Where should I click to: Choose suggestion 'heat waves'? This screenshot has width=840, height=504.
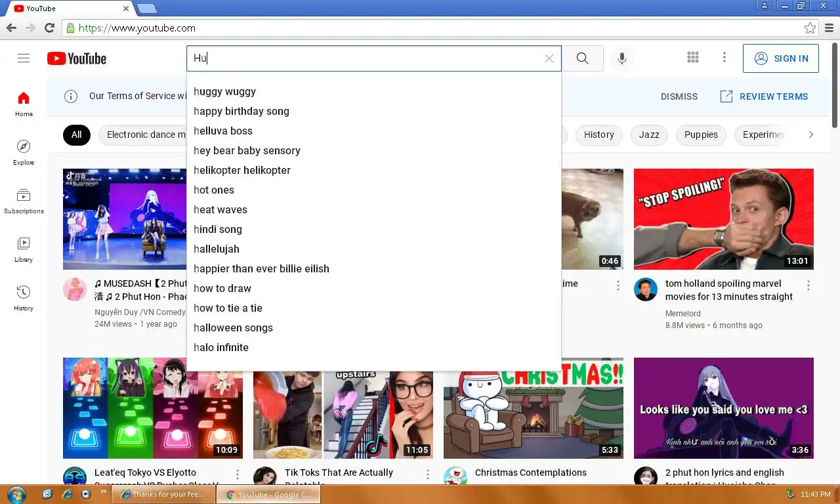[x=374, y=210]
